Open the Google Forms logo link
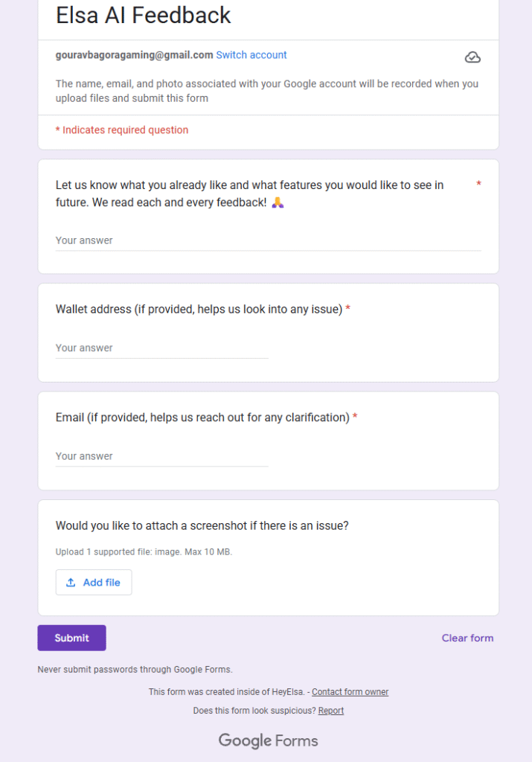 [268, 740]
